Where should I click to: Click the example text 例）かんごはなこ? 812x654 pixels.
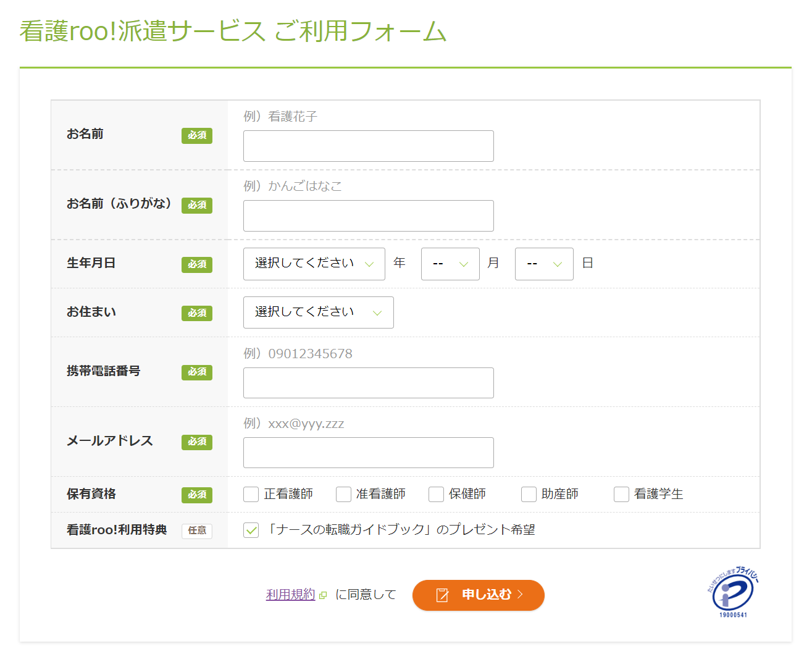tap(293, 186)
